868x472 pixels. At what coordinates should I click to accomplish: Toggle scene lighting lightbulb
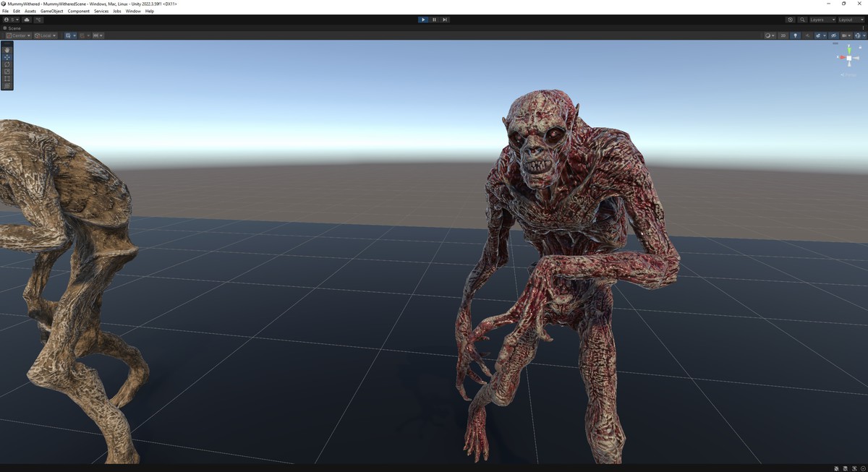click(795, 35)
